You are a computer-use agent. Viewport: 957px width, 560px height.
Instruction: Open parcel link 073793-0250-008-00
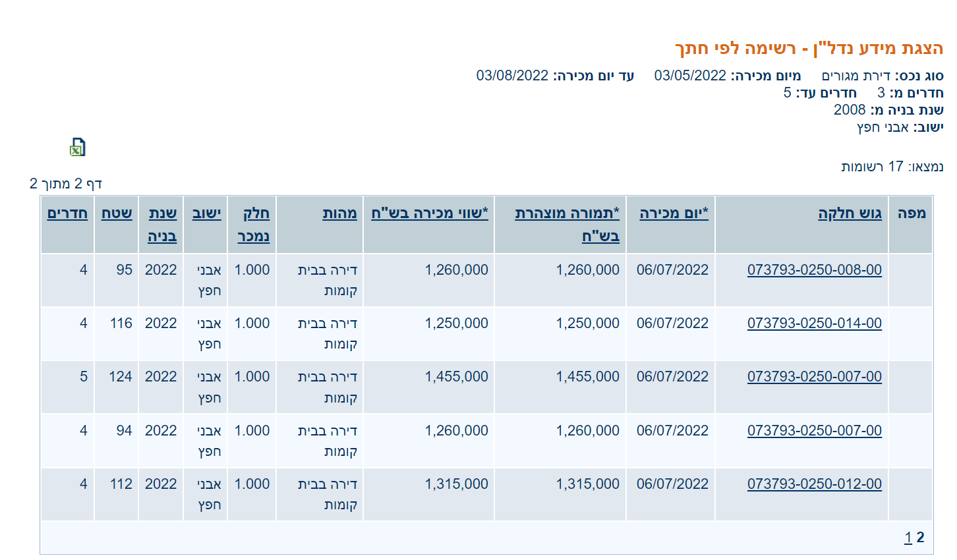pyautogui.click(x=814, y=270)
